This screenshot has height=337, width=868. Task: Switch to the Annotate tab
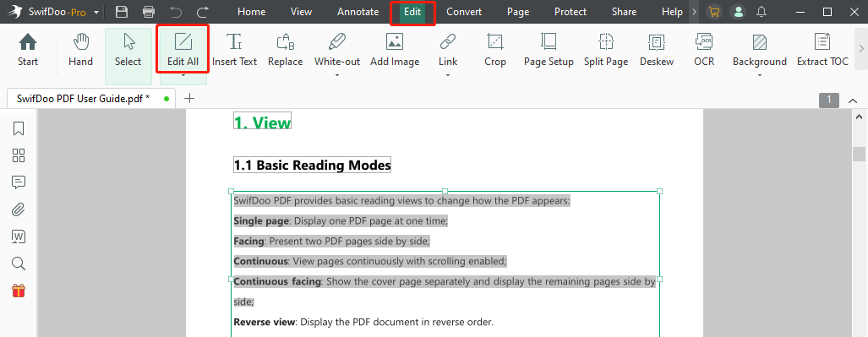pos(358,12)
